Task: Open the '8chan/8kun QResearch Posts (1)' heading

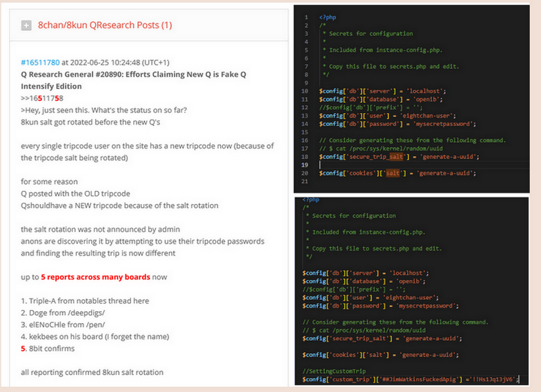Action: tap(105, 25)
